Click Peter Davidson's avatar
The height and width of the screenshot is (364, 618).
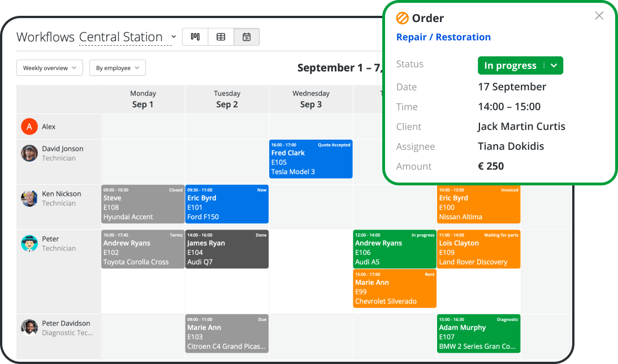(x=29, y=328)
